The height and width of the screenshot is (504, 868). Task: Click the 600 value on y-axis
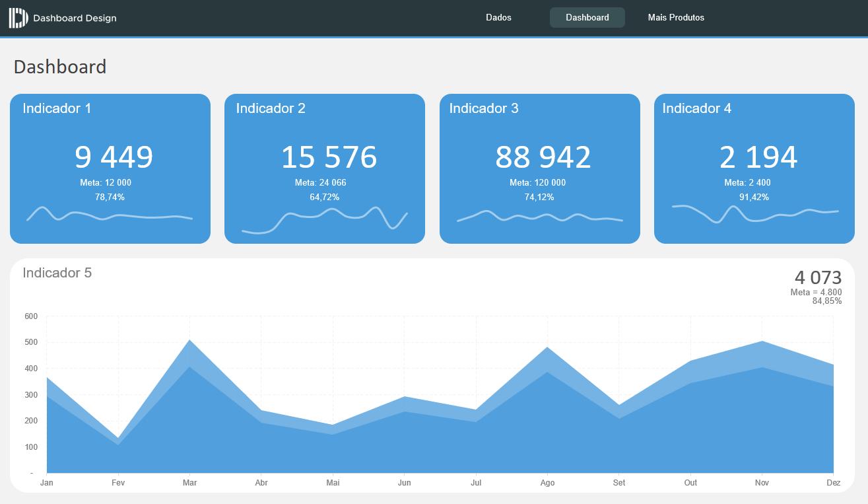[32, 316]
